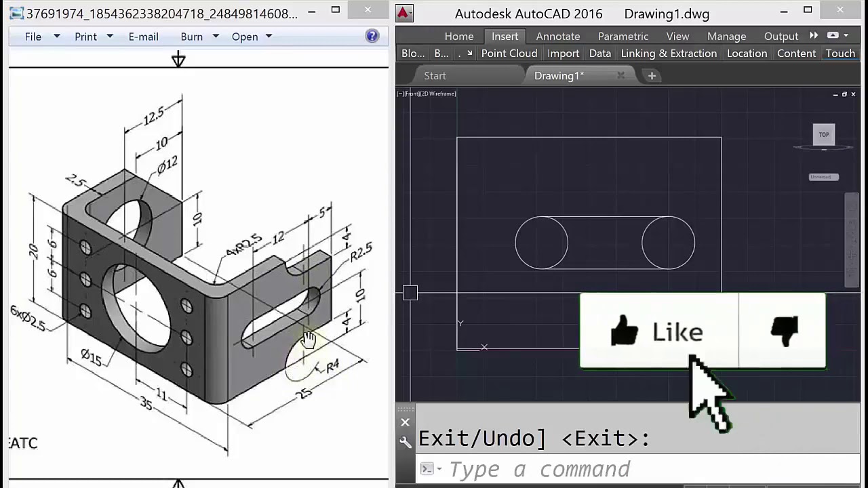Viewport: 868px width, 488px height.
Task: Expand the Print dropdown in the photo viewer
Action: coord(108,37)
